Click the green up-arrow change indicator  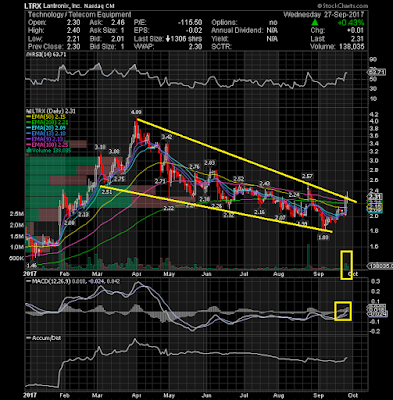315,23
